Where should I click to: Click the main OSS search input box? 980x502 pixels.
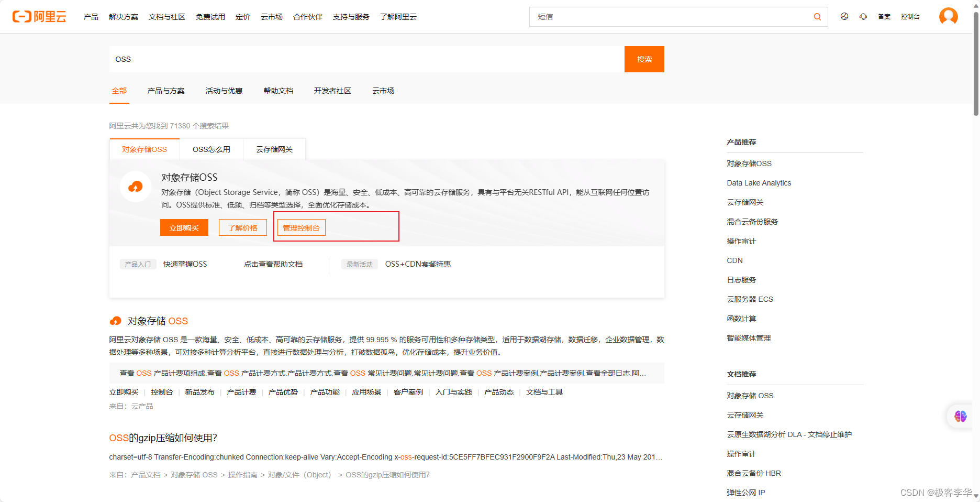(366, 59)
